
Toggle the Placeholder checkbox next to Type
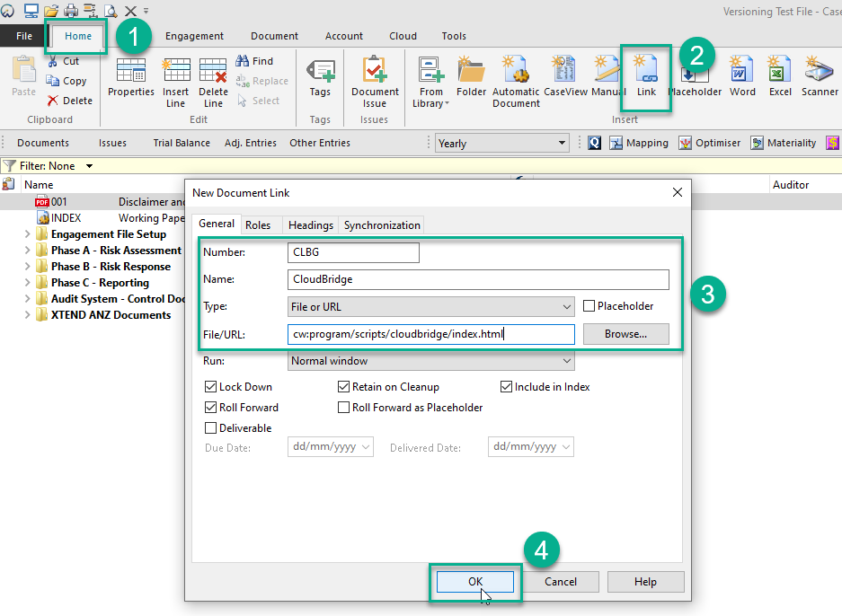[x=589, y=306]
